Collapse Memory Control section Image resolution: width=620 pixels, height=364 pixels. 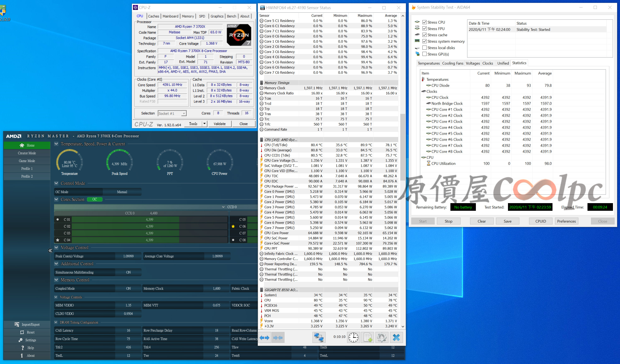click(x=56, y=280)
